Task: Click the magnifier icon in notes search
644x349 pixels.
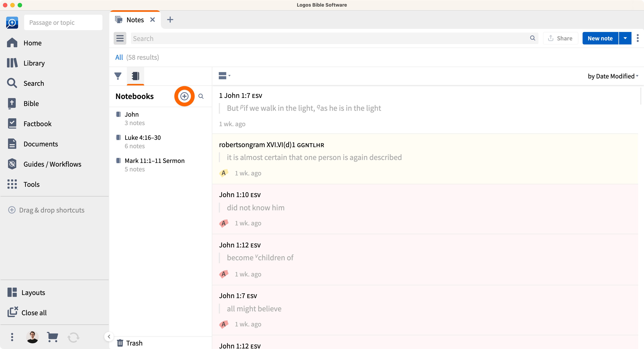Action: (x=533, y=38)
